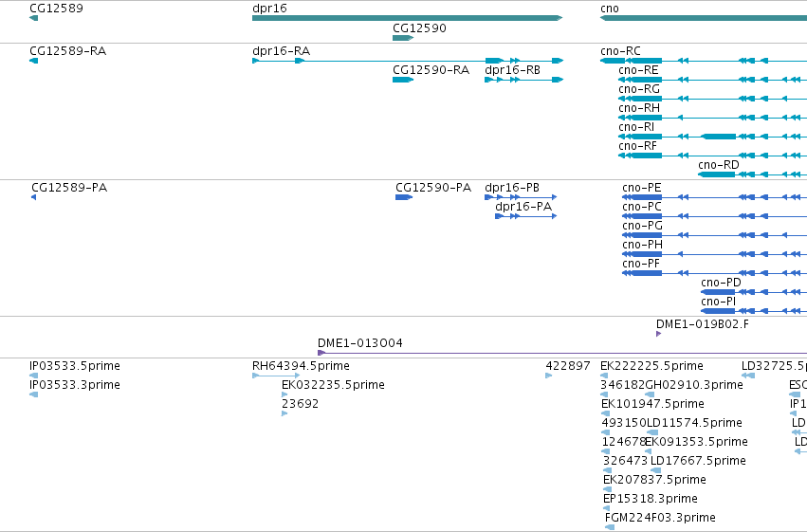Select the dpr16-PA protein label
Screen dimensions: 807x532
523,207
